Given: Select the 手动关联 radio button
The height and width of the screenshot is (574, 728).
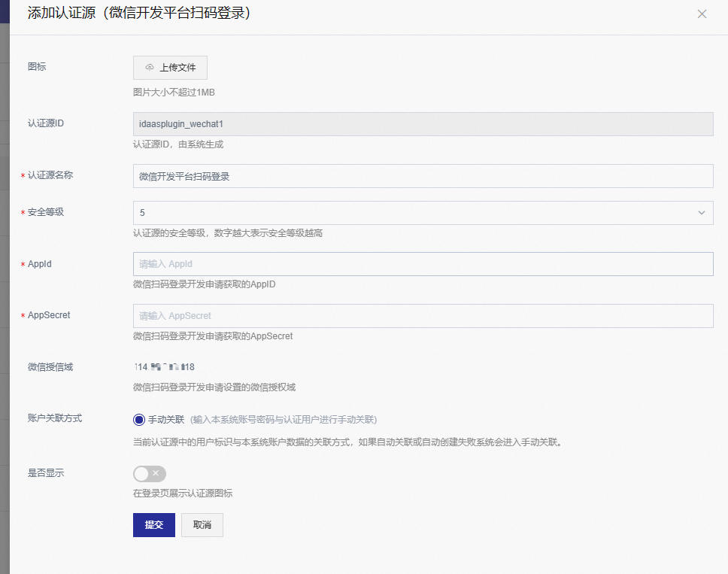Looking at the screenshot, I should point(138,420).
